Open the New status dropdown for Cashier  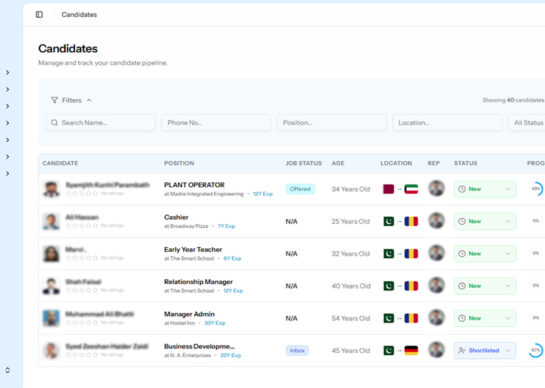point(485,221)
